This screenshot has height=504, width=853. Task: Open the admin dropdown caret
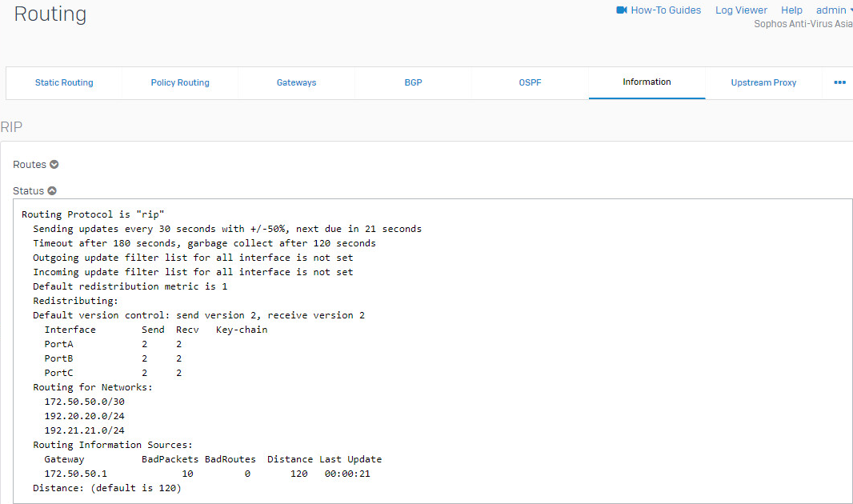(850, 10)
